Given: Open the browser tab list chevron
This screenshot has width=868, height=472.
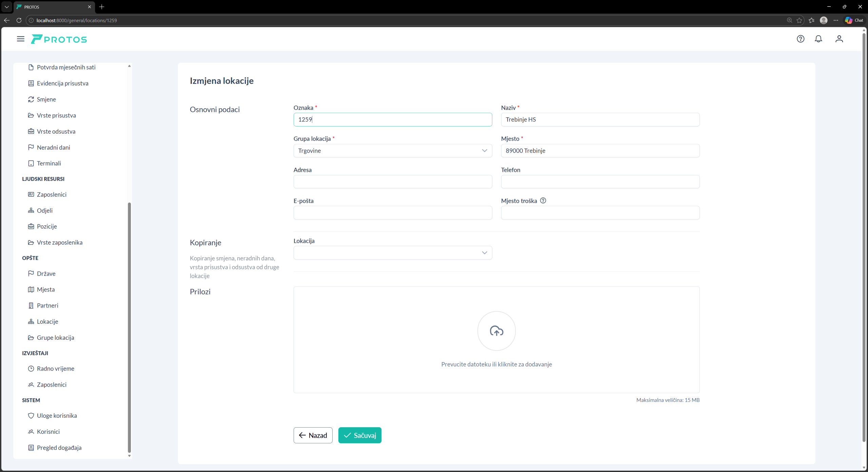Looking at the screenshot, I should pos(6,7).
